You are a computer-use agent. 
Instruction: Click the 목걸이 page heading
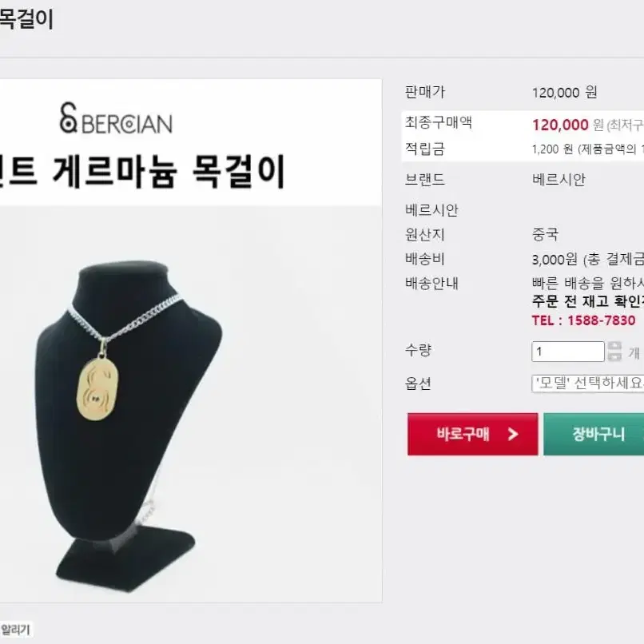pyautogui.click(x=26, y=19)
